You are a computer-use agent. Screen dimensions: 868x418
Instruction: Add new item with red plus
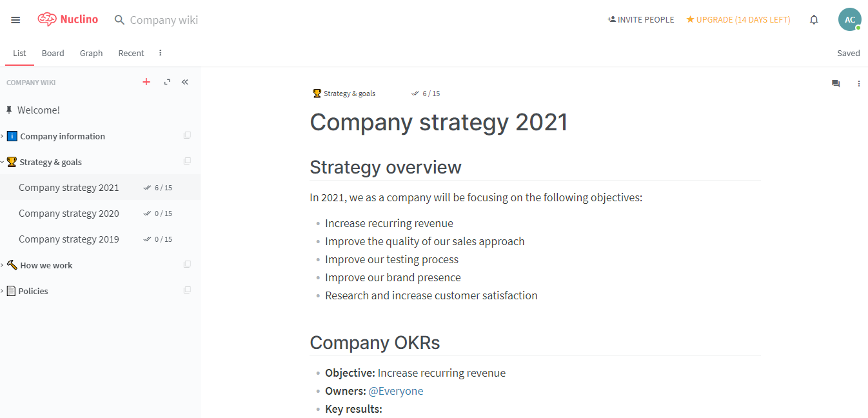(x=146, y=82)
